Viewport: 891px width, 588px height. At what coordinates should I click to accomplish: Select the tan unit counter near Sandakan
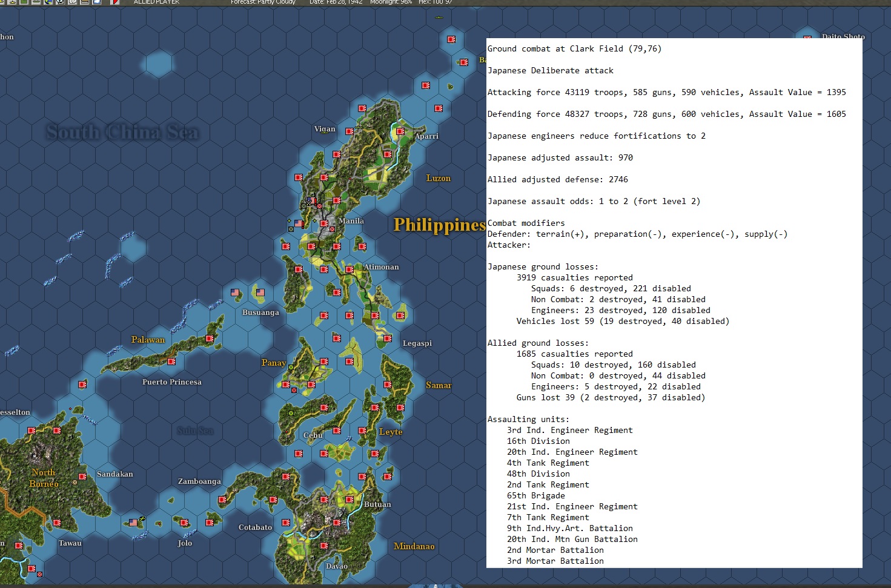pyautogui.click(x=75, y=483)
